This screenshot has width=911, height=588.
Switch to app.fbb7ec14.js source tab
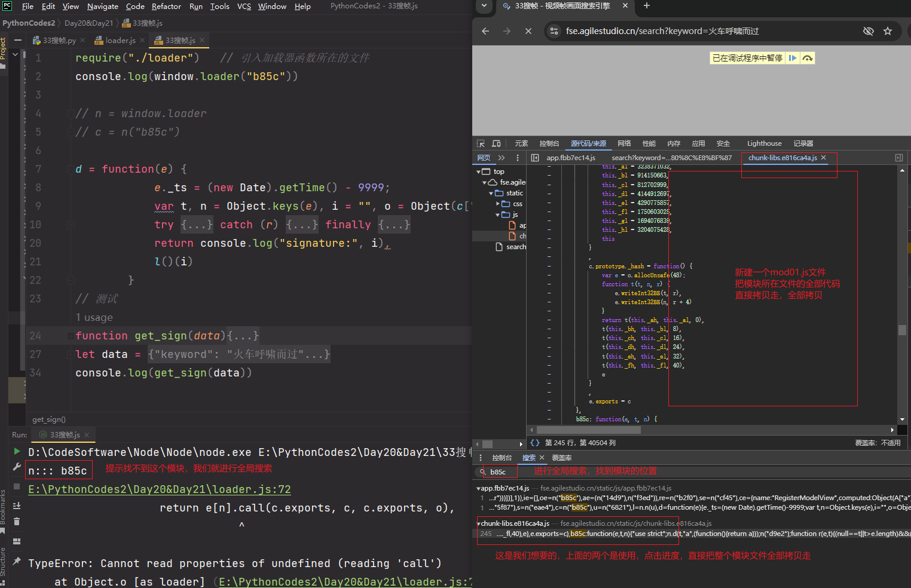571,158
